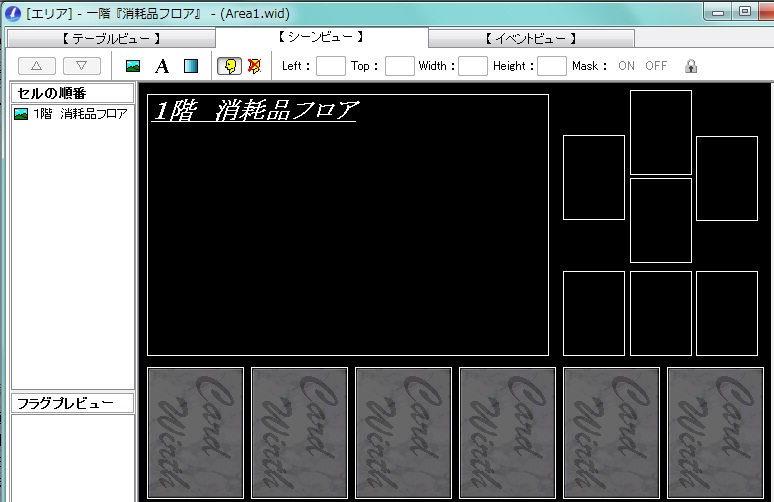Viewport: 774px width, 502px height.
Task: Set Mask to OFF
Action: 656,66
